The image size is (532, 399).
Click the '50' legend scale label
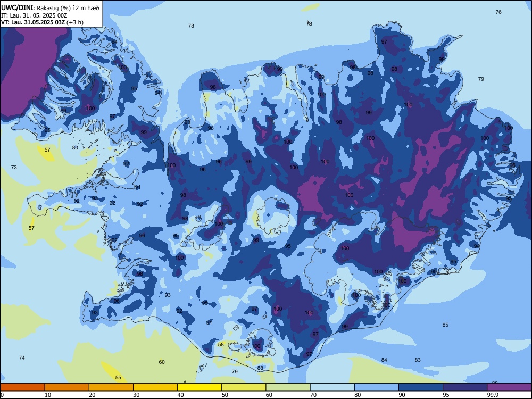tap(225, 395)
